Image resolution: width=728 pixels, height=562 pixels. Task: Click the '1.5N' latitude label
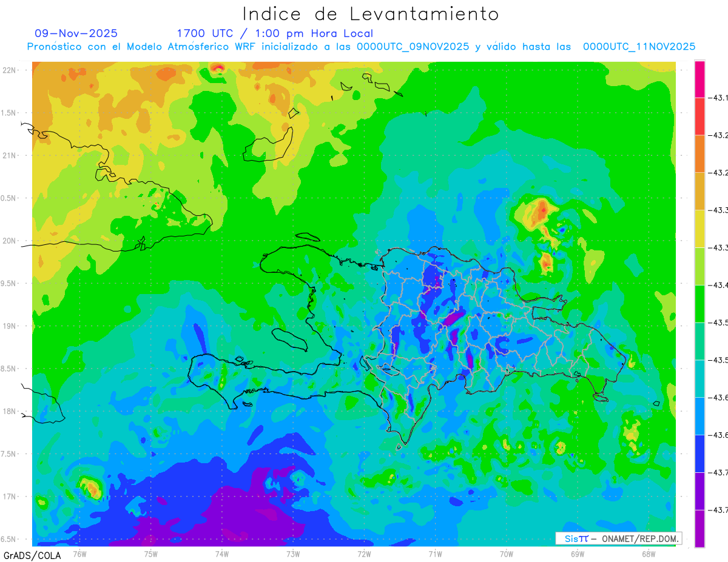pyautogui.click(x=9, y=113)
